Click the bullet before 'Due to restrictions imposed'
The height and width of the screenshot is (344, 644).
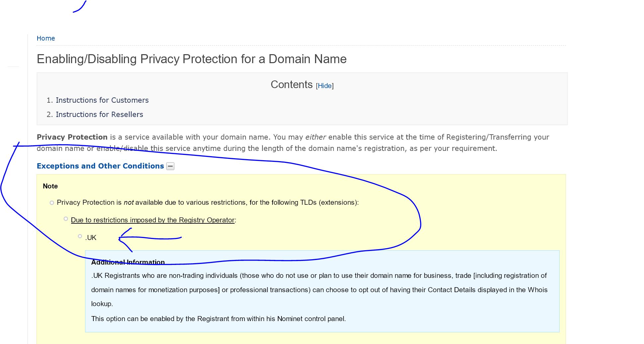point(66,219)
